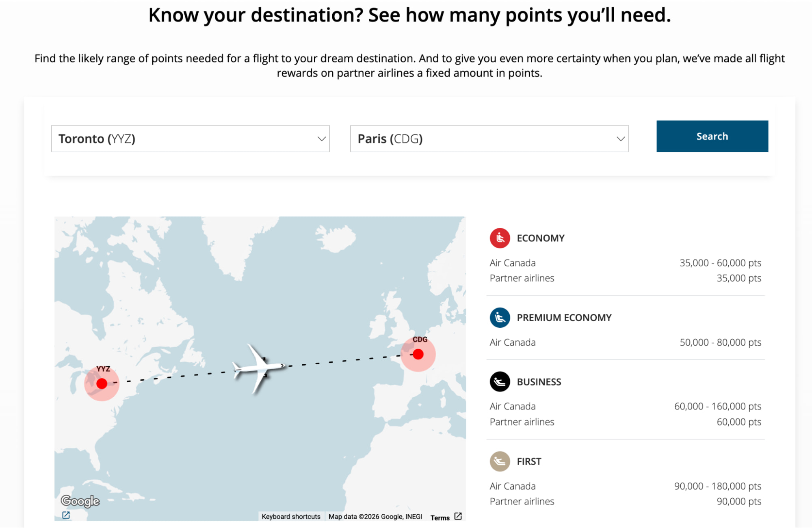Image resolution: width=812 pixels, height=528 pixels.
Task: Open the Keyboard shortcuts dialog
Action: [291, 516]
